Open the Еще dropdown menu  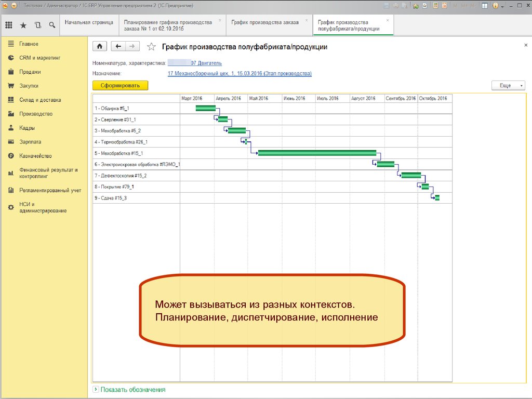508,86
